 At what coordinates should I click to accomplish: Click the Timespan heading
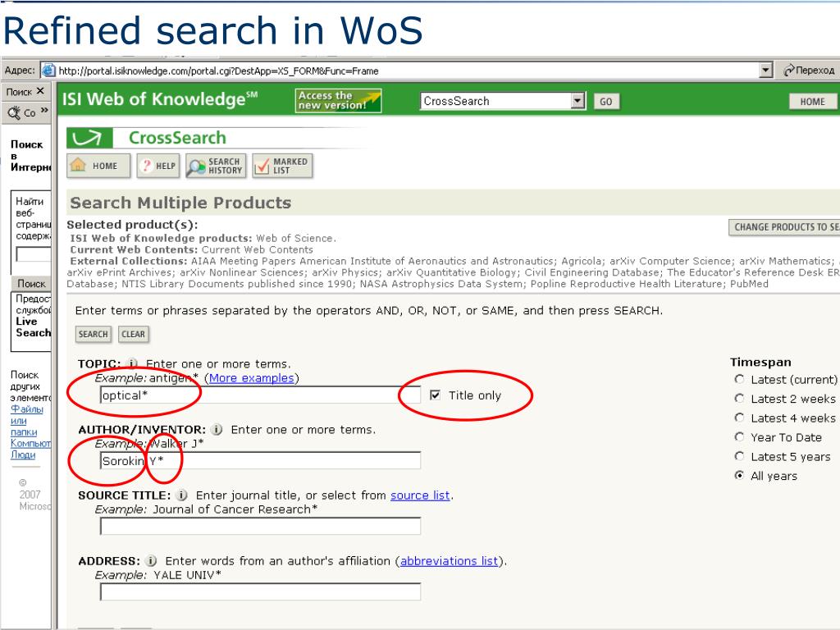pos(760,362)
